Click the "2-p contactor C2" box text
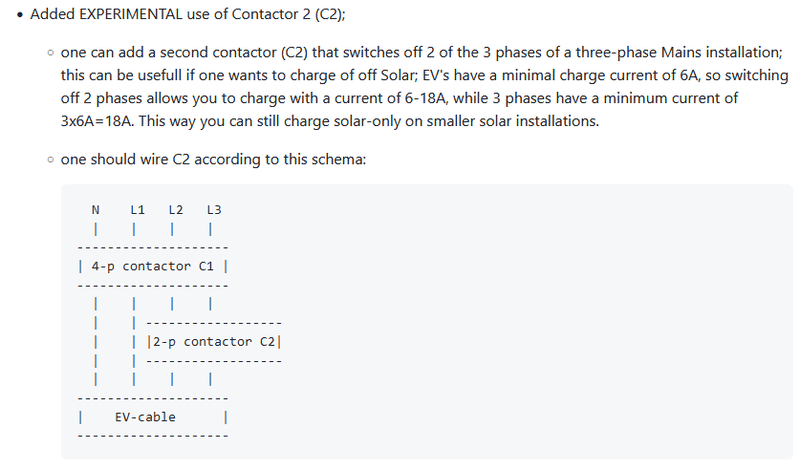 (x=216, y=341)
